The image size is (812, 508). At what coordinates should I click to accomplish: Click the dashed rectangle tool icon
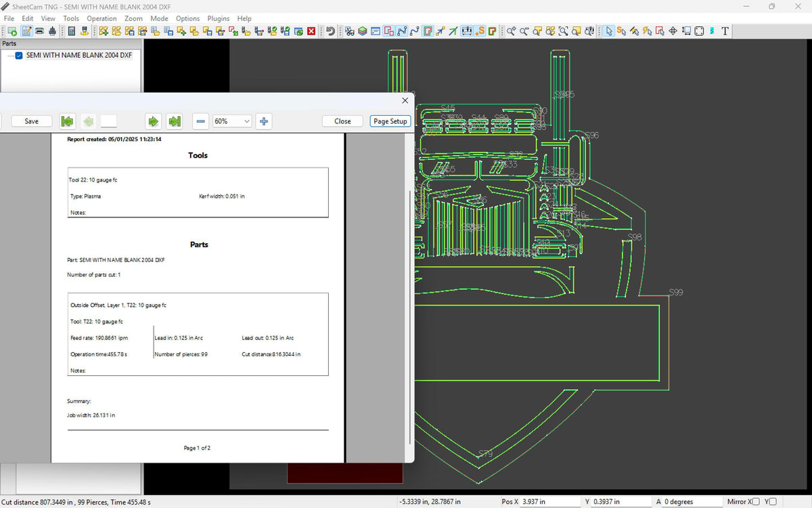699,31
